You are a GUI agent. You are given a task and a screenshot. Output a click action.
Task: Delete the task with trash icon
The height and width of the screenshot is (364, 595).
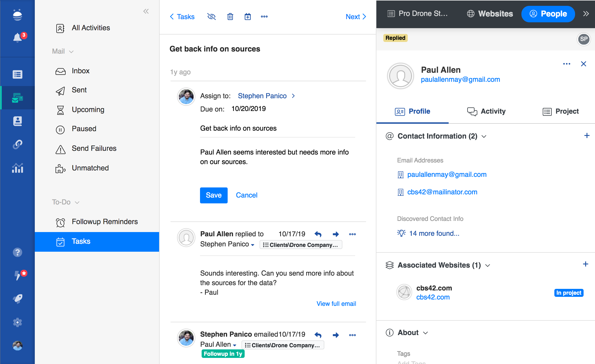(x=230, y=17)
